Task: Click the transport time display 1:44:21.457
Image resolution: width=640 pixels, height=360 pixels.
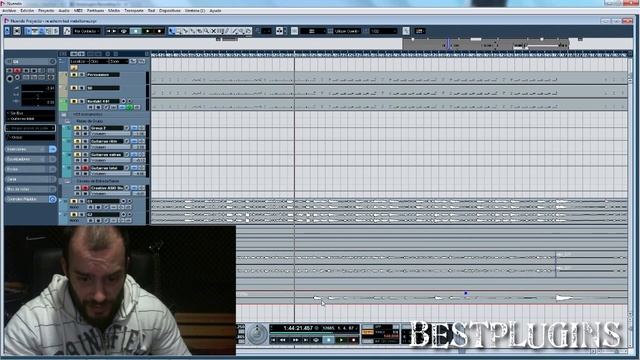Action: (298, 328)
